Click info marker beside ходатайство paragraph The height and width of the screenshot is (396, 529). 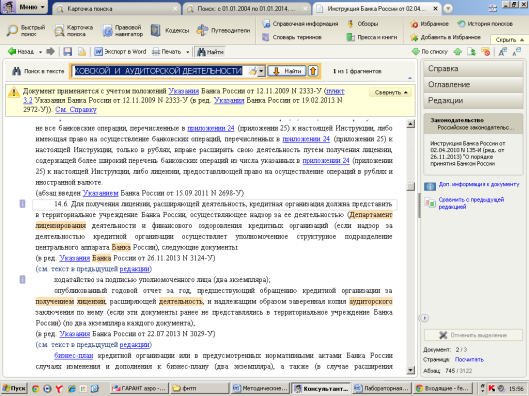point(22,279)
